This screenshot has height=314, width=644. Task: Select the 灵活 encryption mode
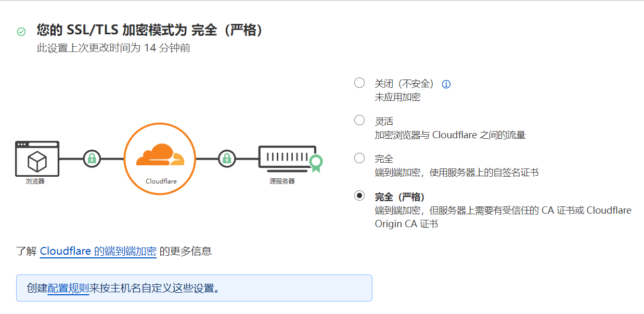[x=359, y=121]
